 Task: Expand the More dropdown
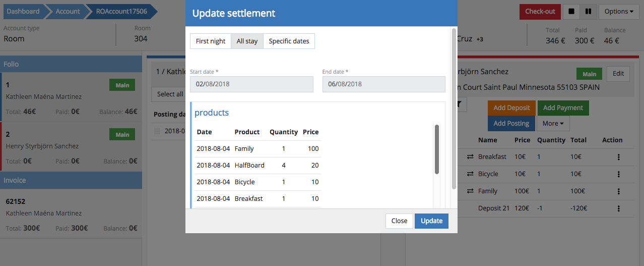tap(553, 124)
